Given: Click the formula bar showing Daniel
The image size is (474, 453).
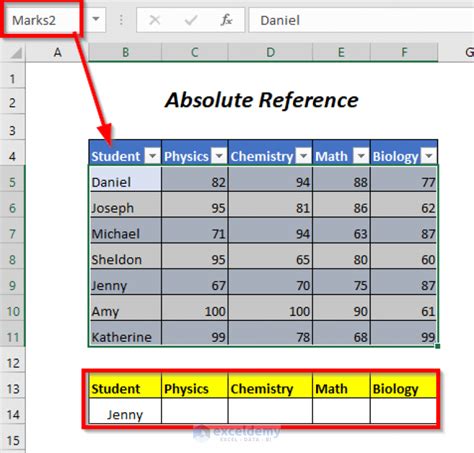Looking at the screenshot, I should click(361, 20).
